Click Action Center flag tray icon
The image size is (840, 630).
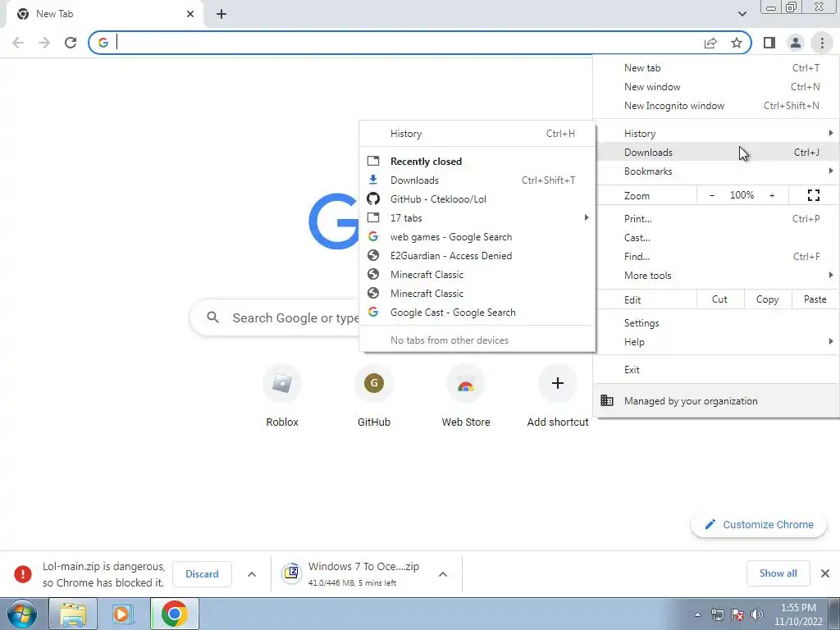tap(737, 614)
